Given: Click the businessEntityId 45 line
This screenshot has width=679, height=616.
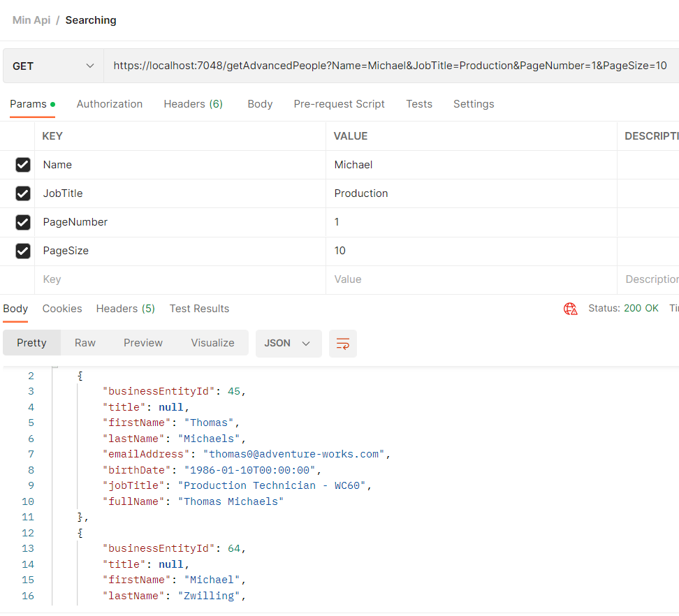Looking at the screenshot, I should [x=174, y=391].
